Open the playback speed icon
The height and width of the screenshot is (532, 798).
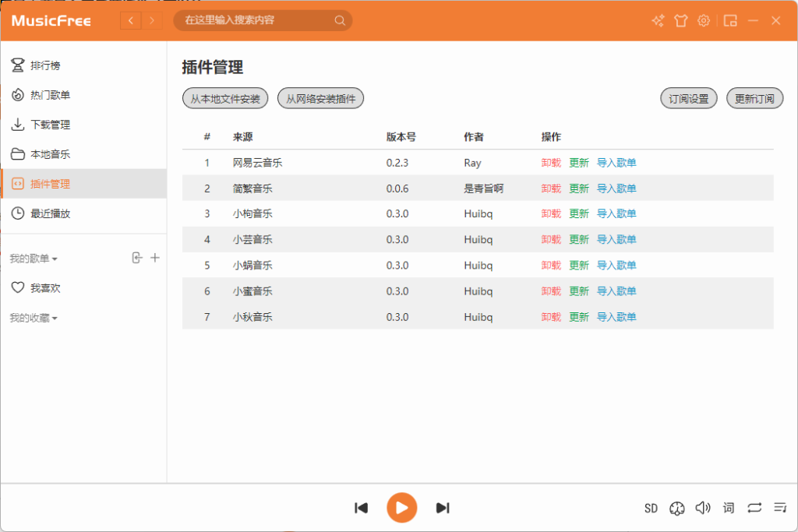[x=677, y=508]
